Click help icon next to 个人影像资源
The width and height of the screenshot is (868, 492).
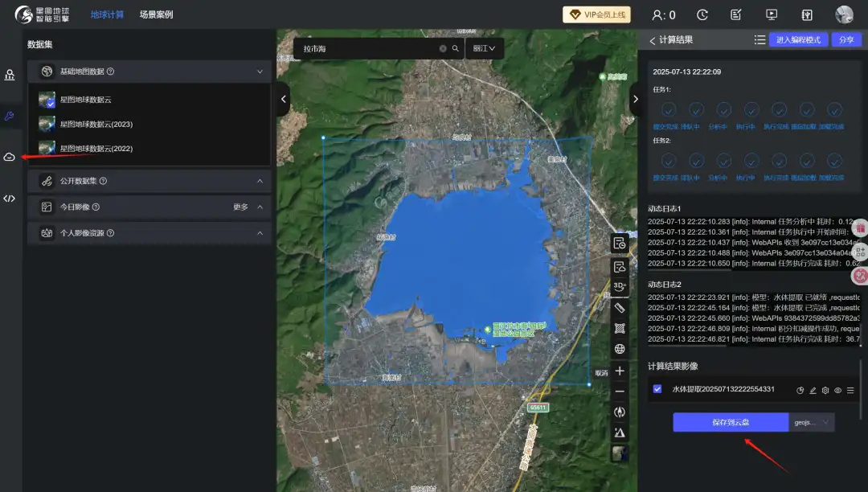point(110,233)
